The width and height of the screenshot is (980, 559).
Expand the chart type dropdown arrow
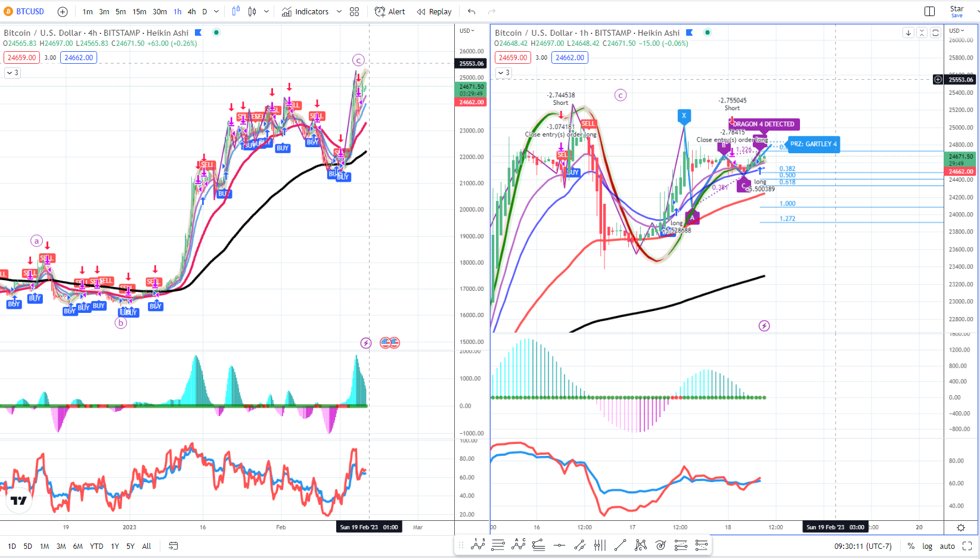click(x=266, y=11)
